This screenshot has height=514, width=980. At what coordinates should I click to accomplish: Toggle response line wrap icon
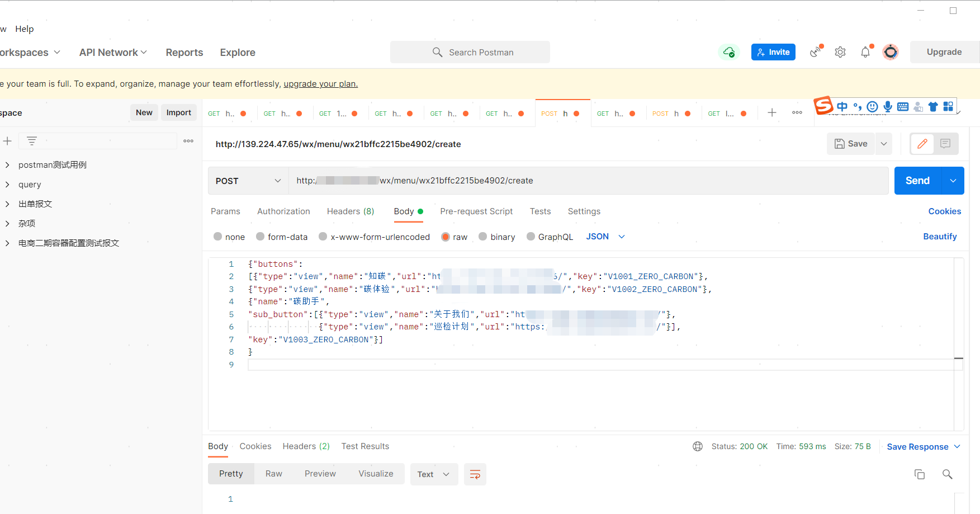(475, 474)
